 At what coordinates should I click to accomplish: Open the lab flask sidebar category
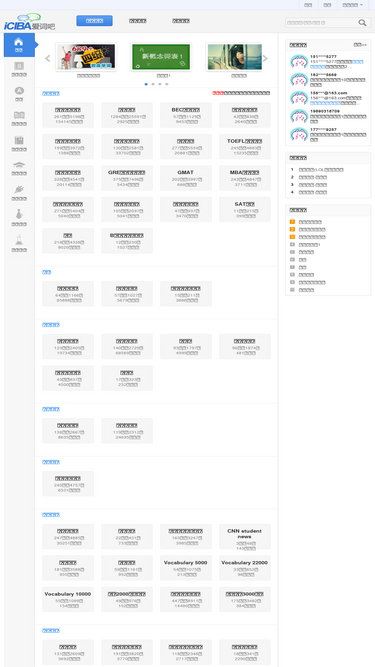point(19,239)
